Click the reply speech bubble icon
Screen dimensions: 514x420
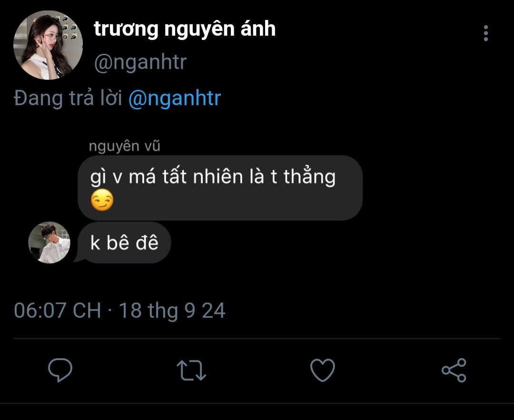click(x=60, y=371)
